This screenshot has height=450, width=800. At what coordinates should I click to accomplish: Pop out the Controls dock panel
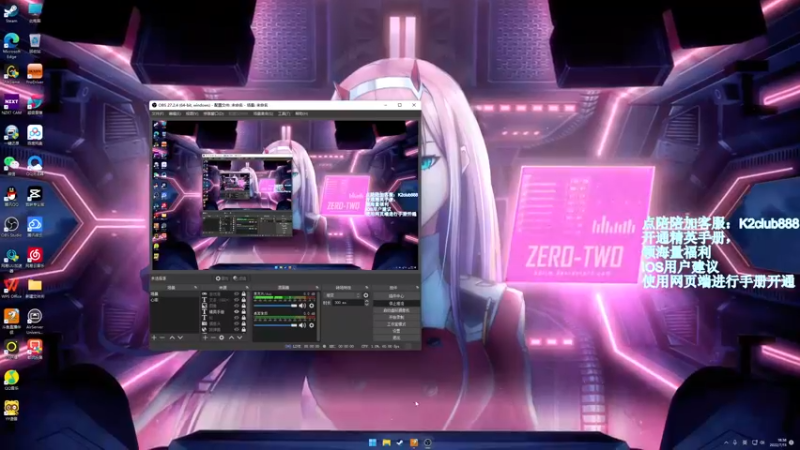pos(417,288)
